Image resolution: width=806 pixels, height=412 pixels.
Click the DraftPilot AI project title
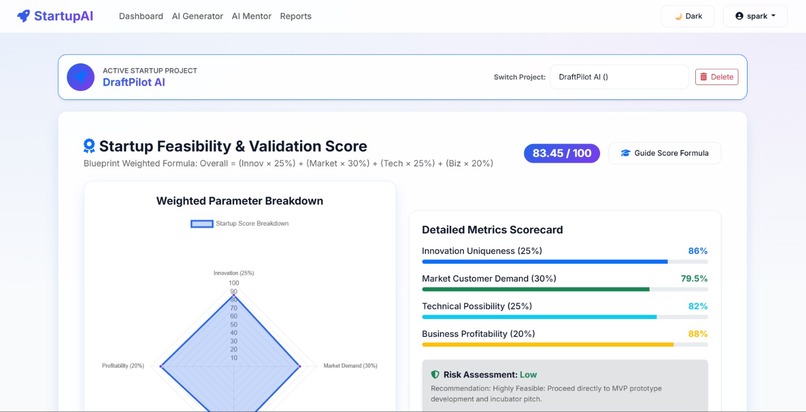point(134,82)
